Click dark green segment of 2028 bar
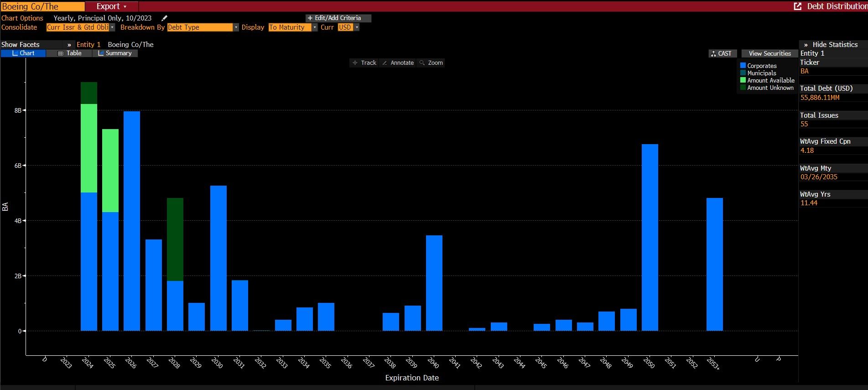The height and width of the screenshot is (390, 868). [x=175, y=239]
